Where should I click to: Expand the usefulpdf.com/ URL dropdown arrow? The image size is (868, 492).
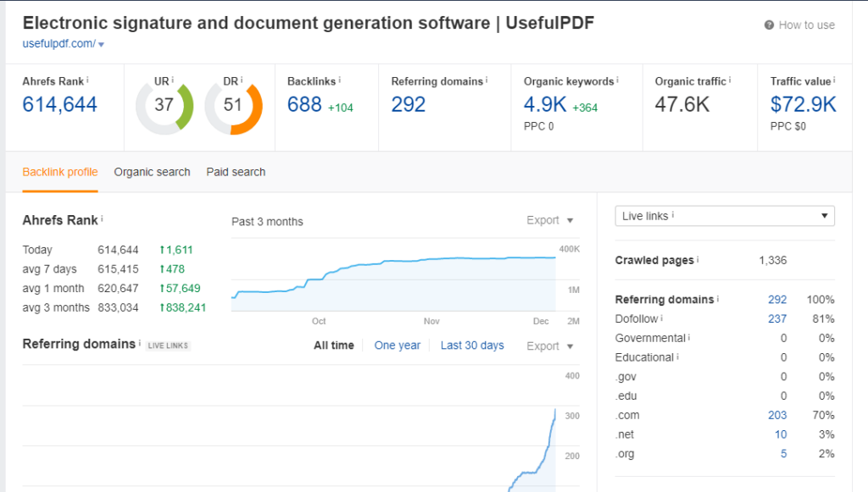101,44
